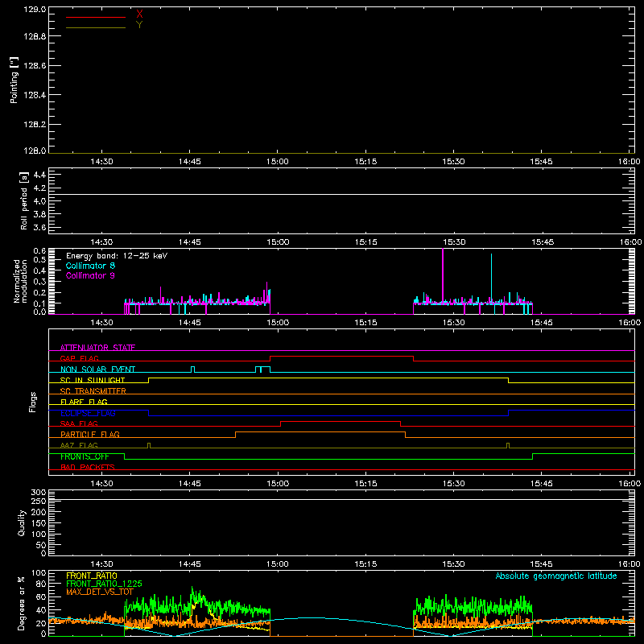This screenshot has height=644, width=644.
Task: Click the 'Energy band: 12-25 keV' text
Action: [117, 256]
